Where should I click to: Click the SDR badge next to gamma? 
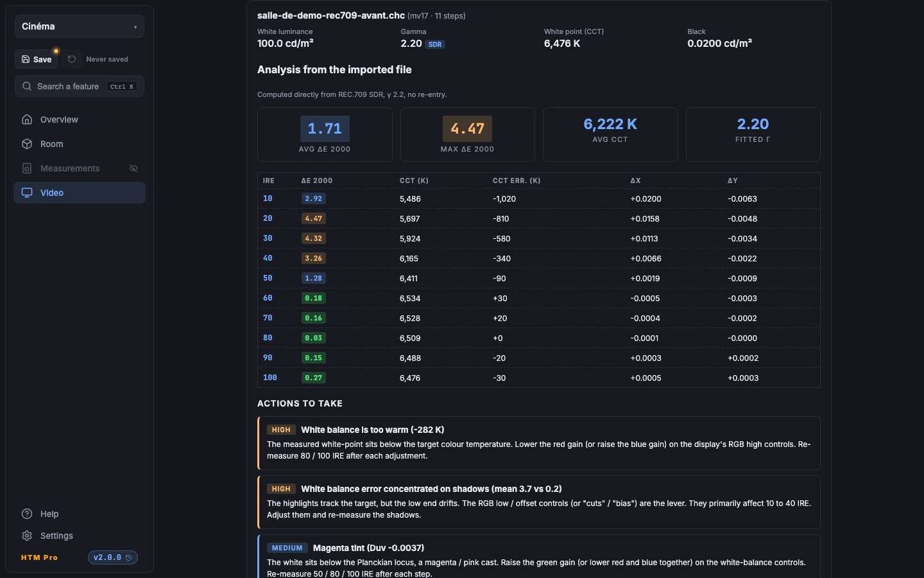coord(435,44)
